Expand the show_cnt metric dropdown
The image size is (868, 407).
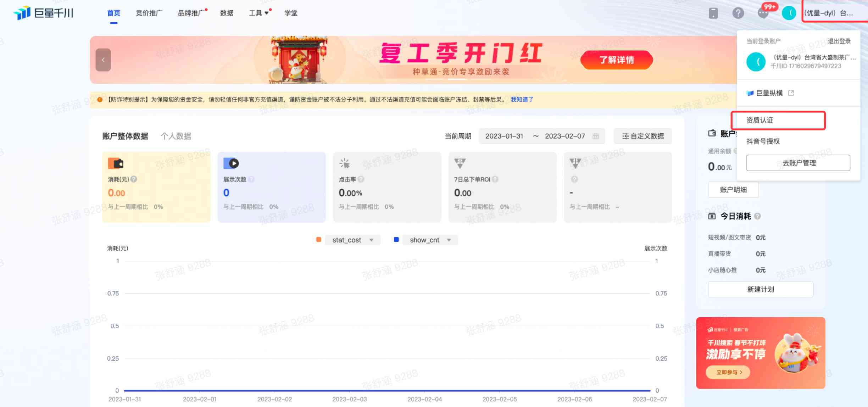click(x=430, y=240)
